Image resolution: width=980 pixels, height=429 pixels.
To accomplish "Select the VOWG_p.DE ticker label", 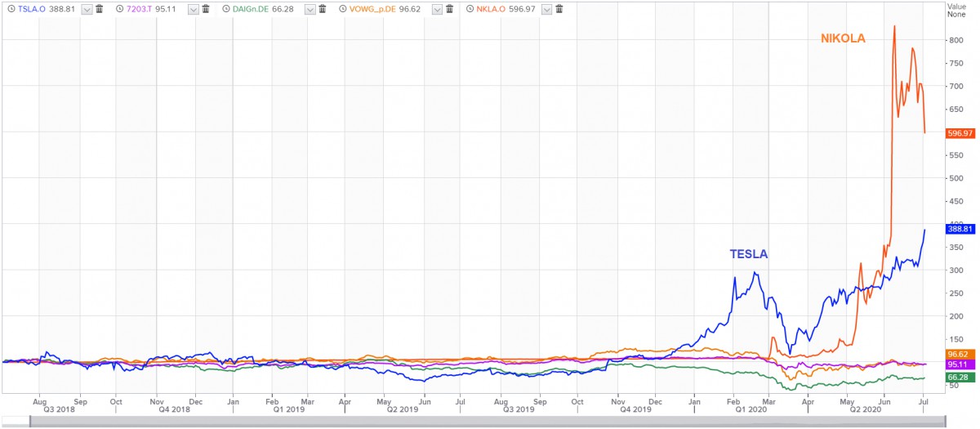I will [374, 9].
